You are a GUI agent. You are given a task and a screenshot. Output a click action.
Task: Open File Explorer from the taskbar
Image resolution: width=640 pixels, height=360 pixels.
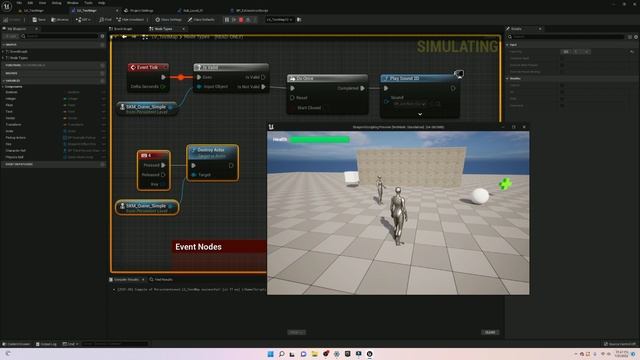(x=314, y=354)
